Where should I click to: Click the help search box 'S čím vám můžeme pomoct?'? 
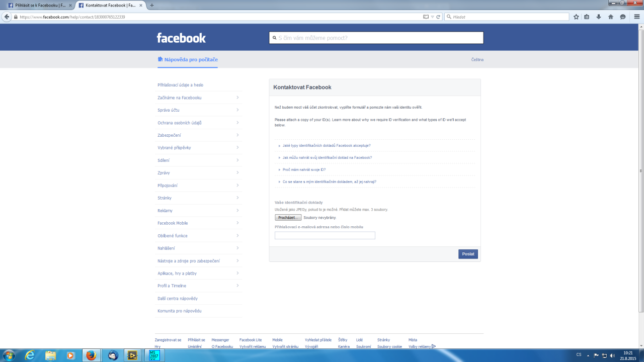click(376, 38)
